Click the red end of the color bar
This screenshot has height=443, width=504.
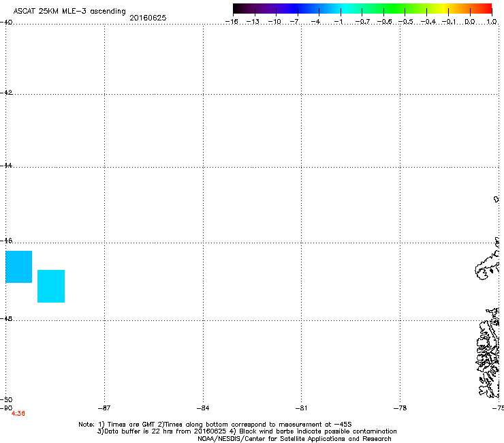click(x=486, y=8)
